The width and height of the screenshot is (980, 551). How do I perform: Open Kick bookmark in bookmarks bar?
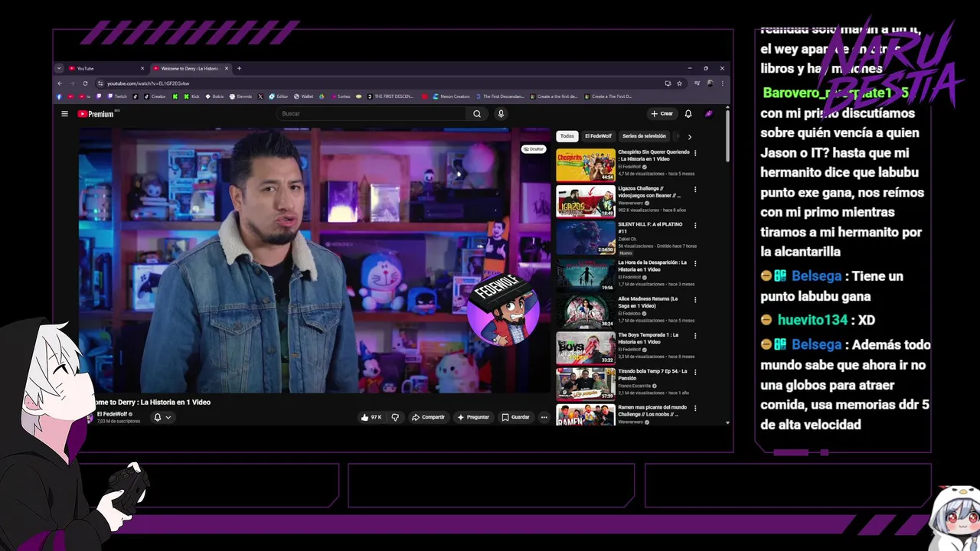tap(191, 96)
